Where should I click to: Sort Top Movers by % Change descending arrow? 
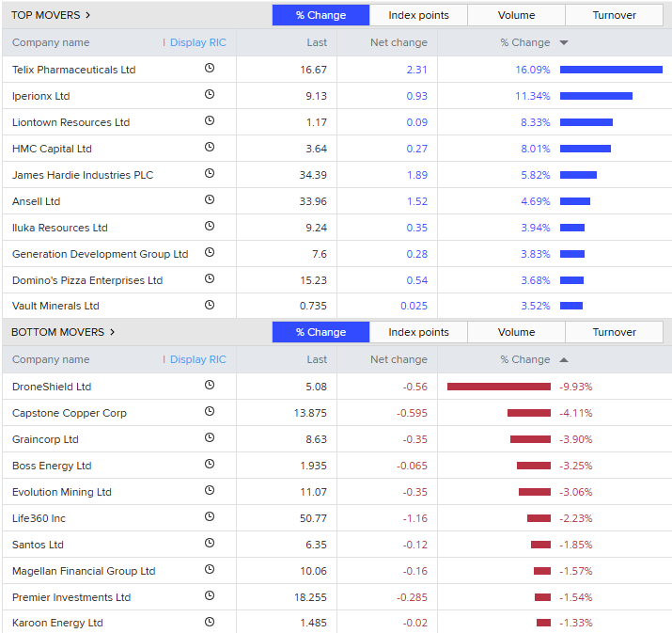564,42
